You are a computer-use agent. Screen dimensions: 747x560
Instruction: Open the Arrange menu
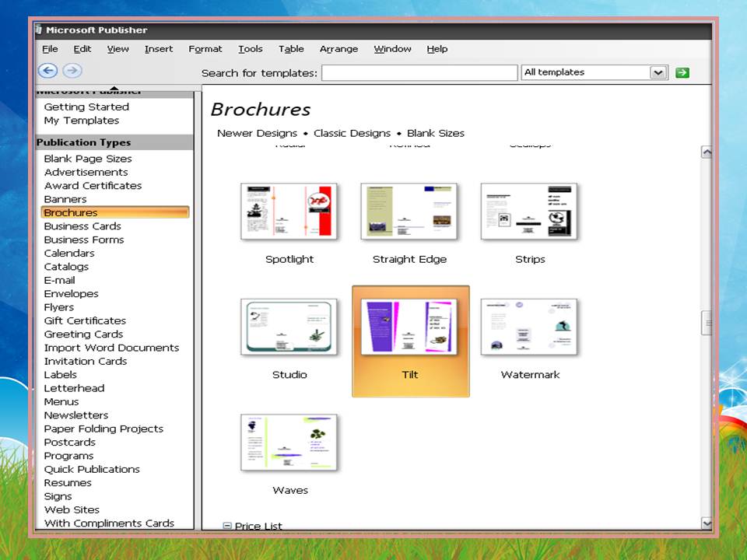tap(338, 49)
